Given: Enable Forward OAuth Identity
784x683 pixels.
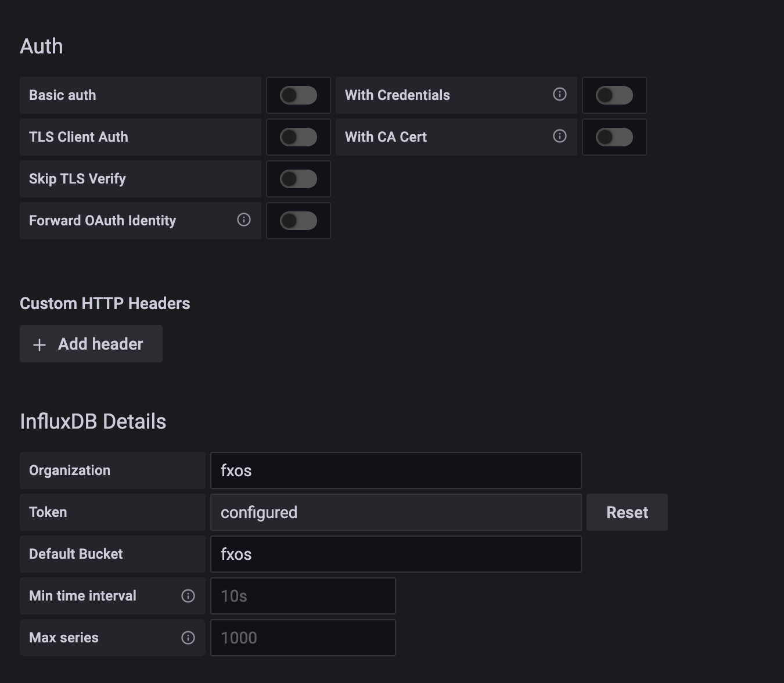Looking at the screenshot, I should coord(298,221).
